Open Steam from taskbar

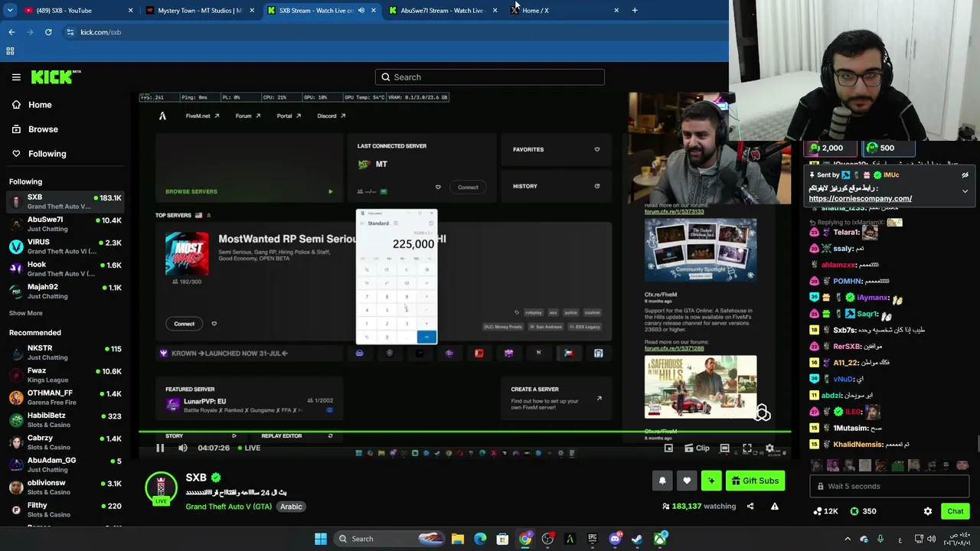637,539
